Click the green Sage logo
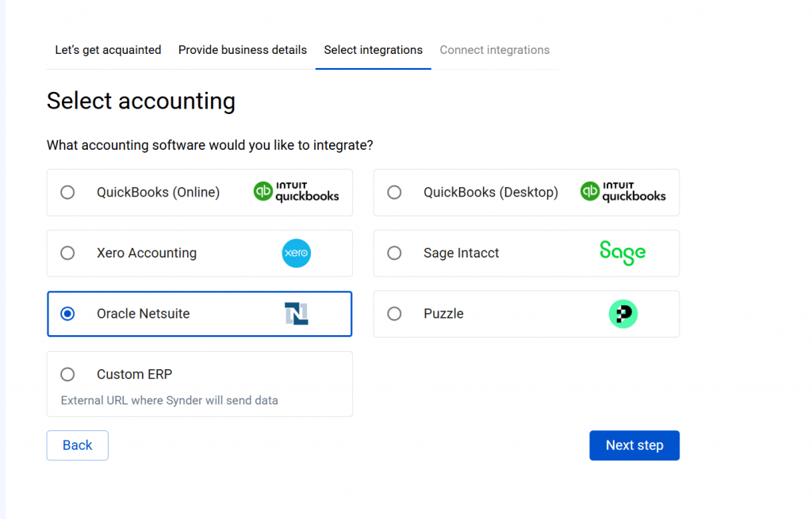The height and width of the screenshot is (519, 812). (622, 253)
